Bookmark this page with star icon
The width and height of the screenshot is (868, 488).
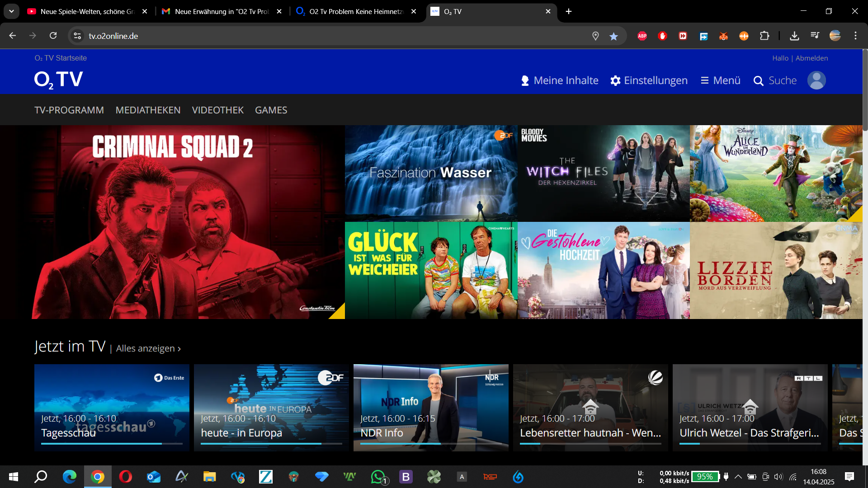click(x=613, y=36)
